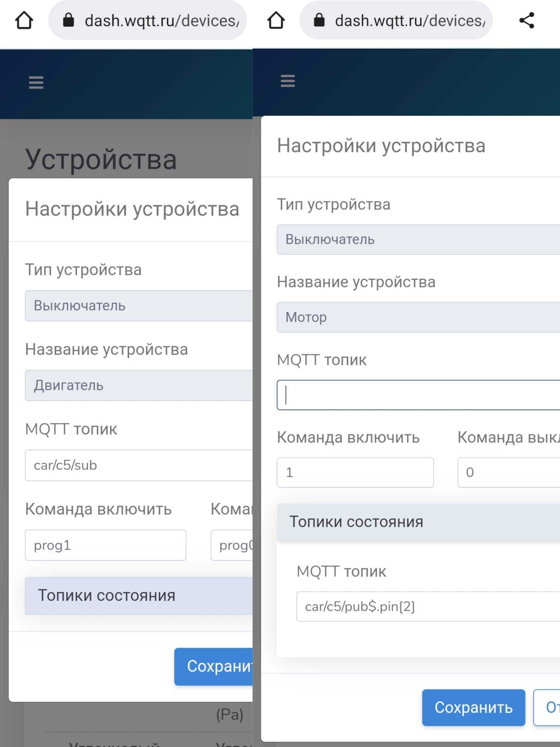Screen dimensions: 560x747
Task: Tap lock icon in right address bar
Action: click(319, 20)
